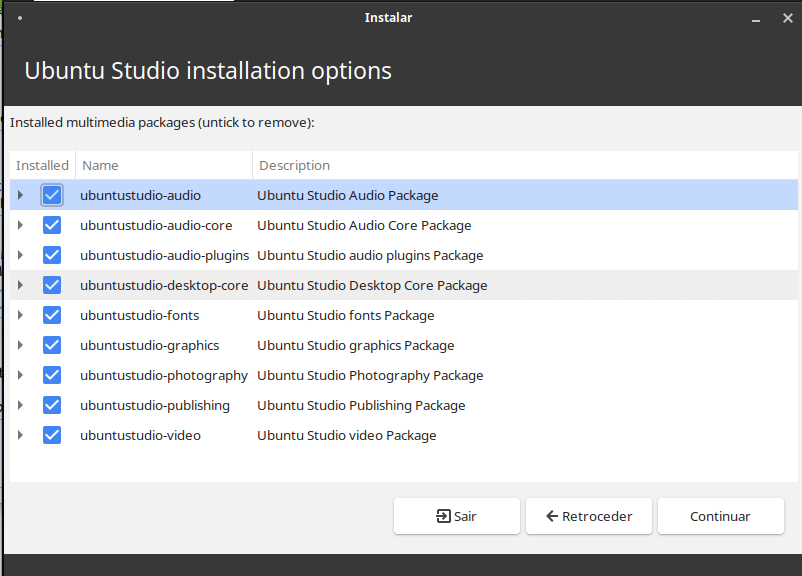Select the ubuntustudio-audio-core package name

click(x=156, y=226)
